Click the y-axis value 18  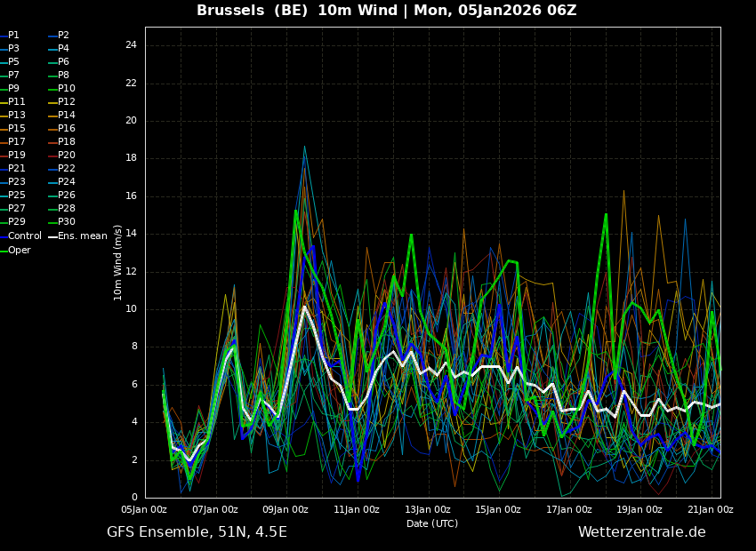[131, 158]
